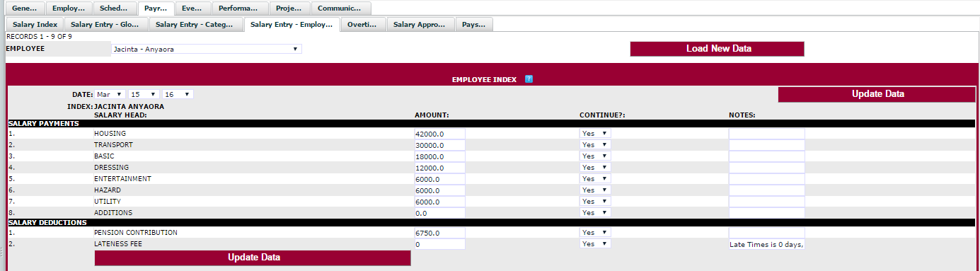Click the JACINTA ANYAORA index name

click(x=129, y=107)
